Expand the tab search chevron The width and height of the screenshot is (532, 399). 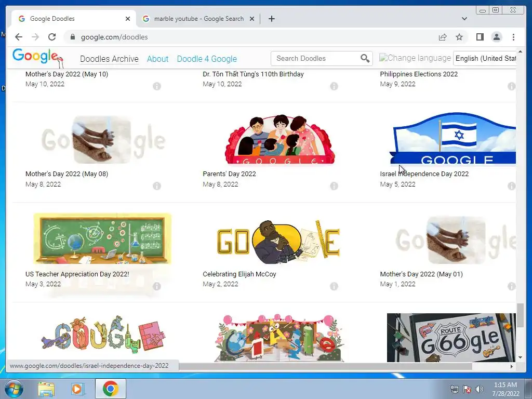click(x=464, y=19)
